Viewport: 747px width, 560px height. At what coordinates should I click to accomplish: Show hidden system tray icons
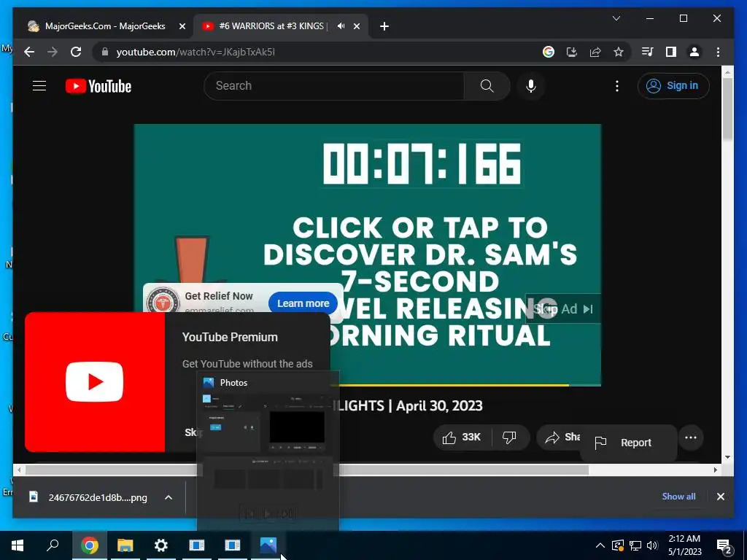(x=600, y=545)
